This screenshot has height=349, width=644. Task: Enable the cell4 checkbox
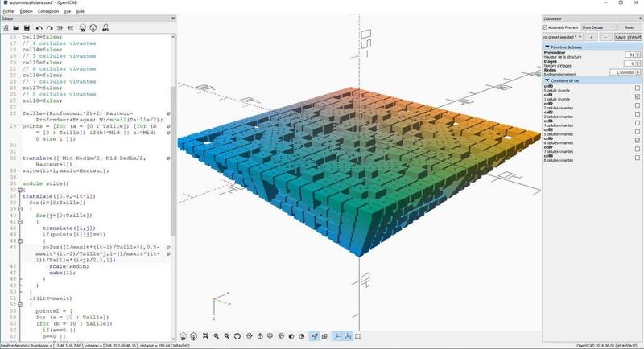click(x=638, y=123)
